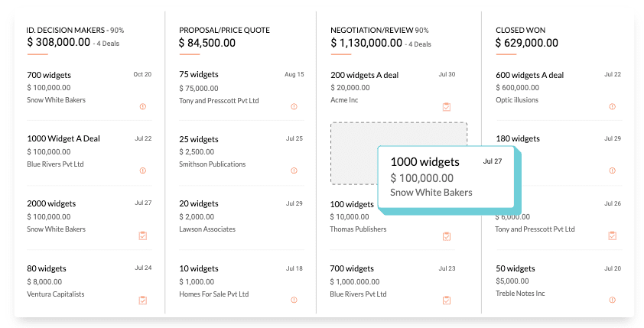644x328 pixels.
Task: Open task icon on Closed Won Tony and Presscott deal
Action: 613,235
